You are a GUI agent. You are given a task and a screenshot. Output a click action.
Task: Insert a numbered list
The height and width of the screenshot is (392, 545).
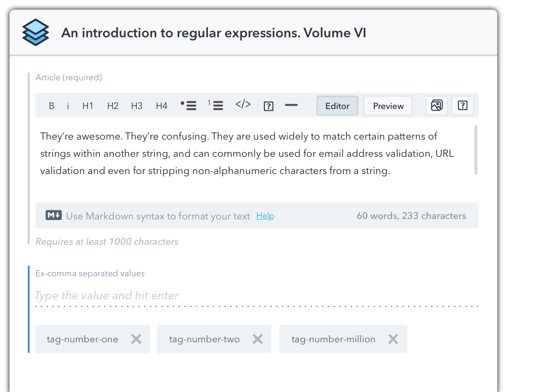pyautogui.click(x=216, y=105)
